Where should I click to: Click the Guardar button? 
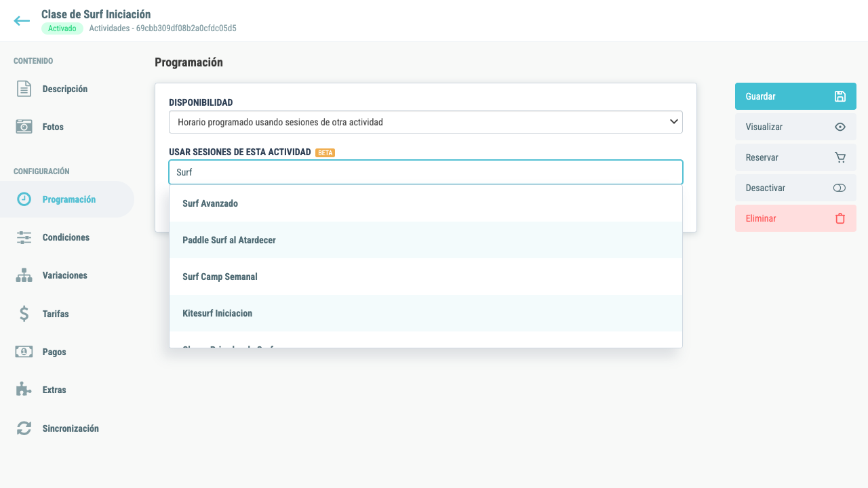795,96
